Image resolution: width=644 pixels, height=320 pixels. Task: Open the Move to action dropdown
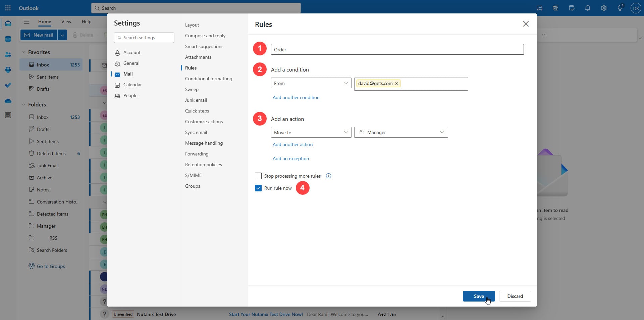(311, 133)
